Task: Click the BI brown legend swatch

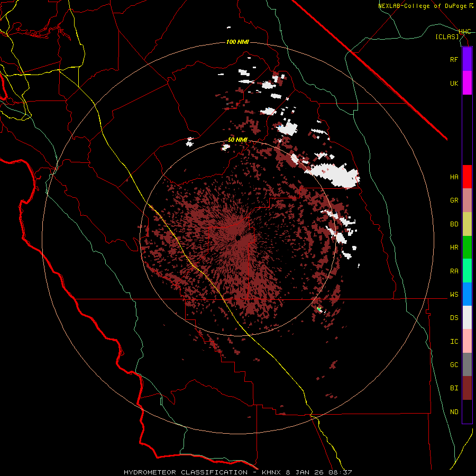Action: (x=467, y=388)
